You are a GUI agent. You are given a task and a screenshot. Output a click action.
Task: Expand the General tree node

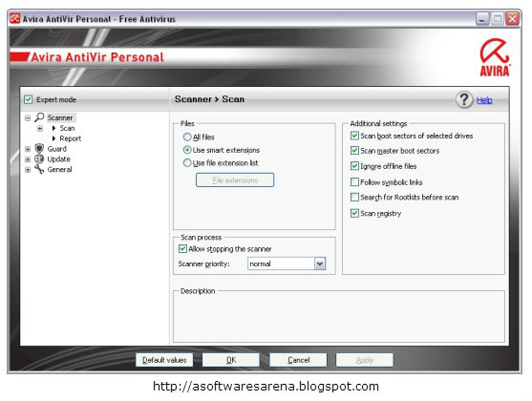click(28, 170)
